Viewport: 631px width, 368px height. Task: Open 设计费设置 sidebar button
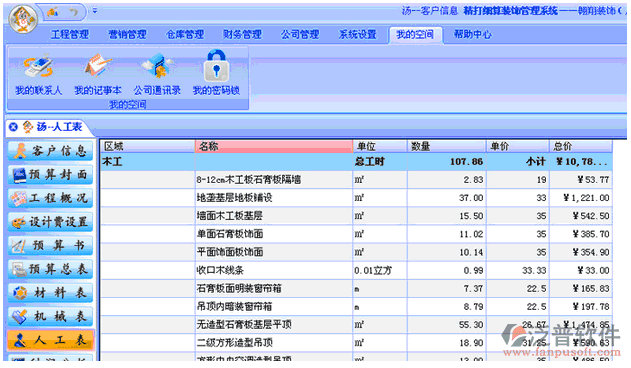[50, 222]
